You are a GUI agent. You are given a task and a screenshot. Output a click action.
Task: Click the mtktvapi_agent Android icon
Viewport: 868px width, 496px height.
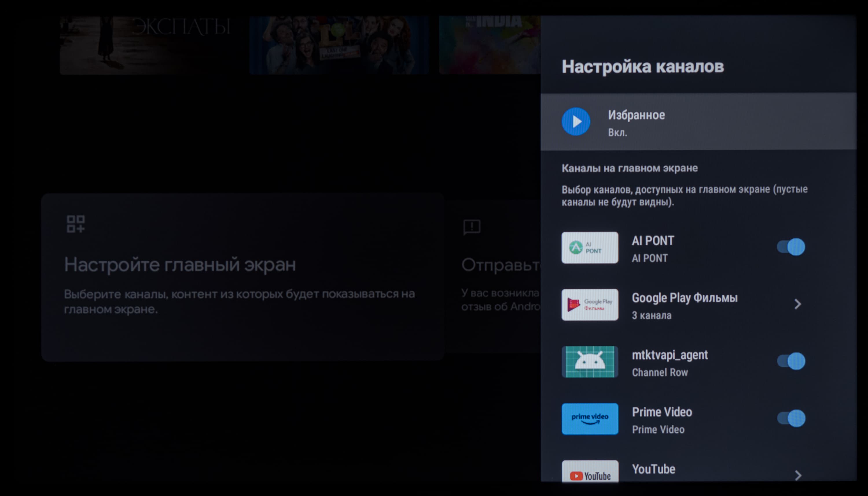point(590,362)
